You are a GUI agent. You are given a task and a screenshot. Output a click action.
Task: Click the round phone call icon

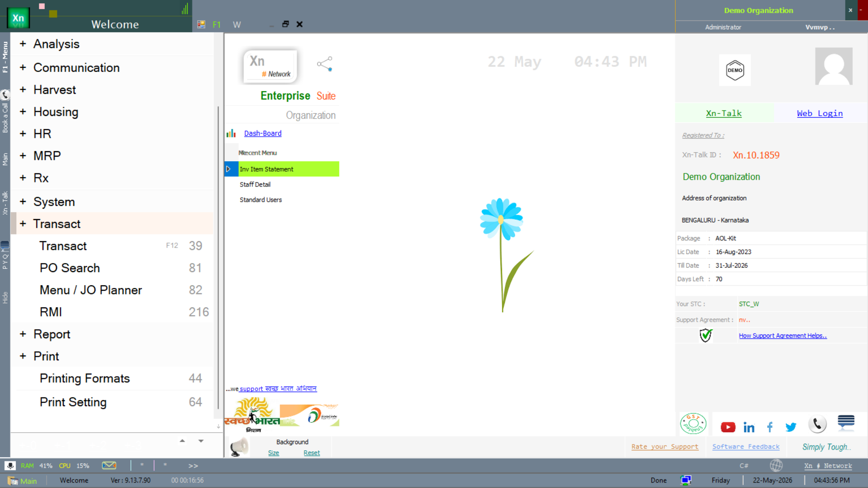coord(817,424)
